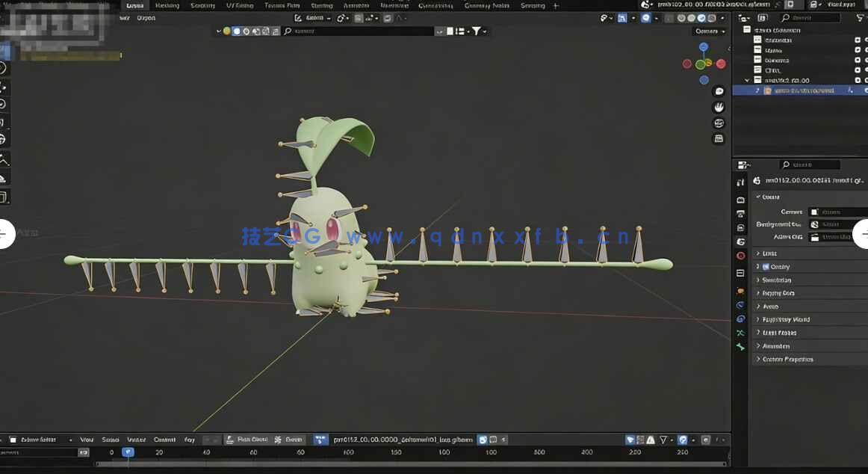Open the Render Properties tab in Properties editor

tap(740, 199)
